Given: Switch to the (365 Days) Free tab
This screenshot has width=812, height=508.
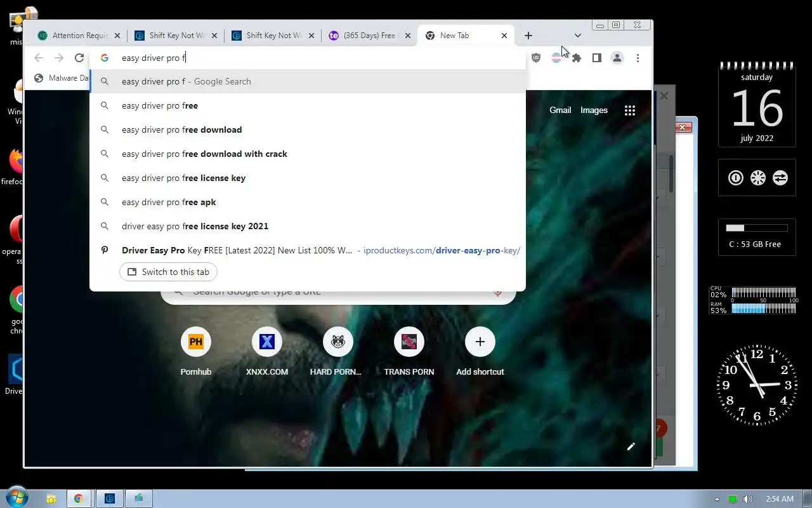Looking at the screenshot, I should coord(369,36).
